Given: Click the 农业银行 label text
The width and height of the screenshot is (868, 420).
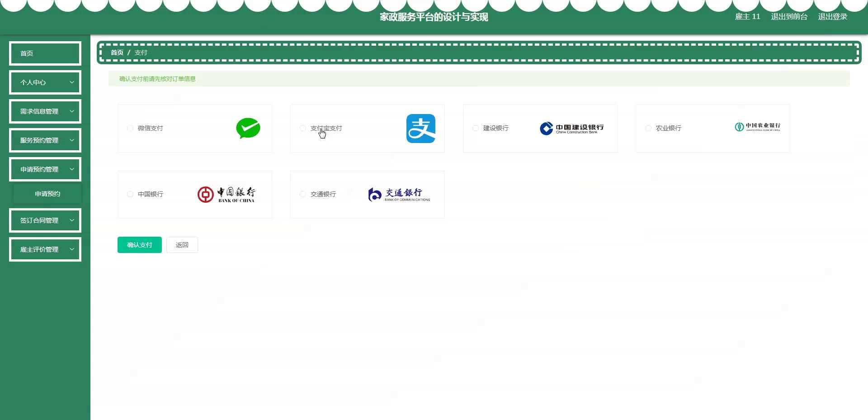Looking at the screenshot, I should [669, 128].
